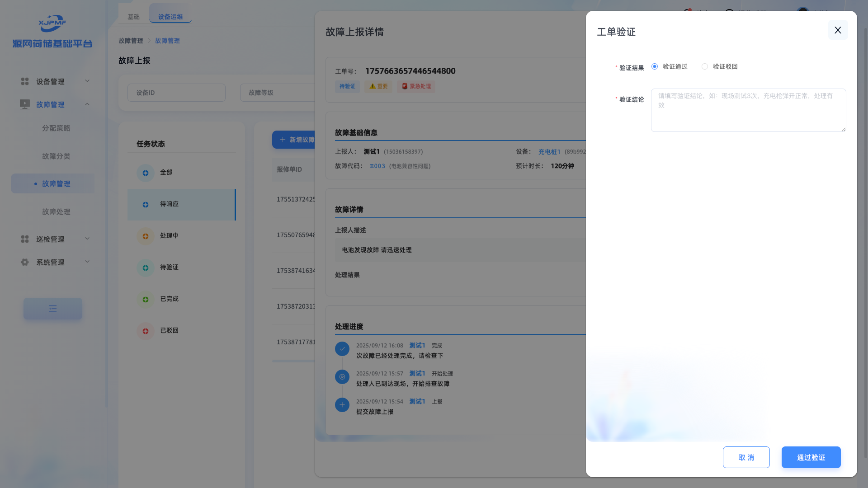The height and width of the screenshot is (488, 868).
Task: Switch to the 设备运维 tab
Action: pos(170,17)
